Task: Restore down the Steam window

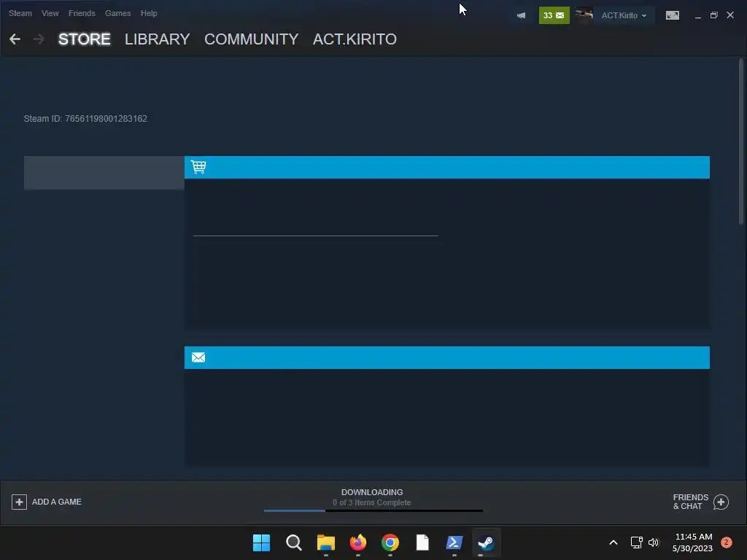Action: click(x=713, y=15)
